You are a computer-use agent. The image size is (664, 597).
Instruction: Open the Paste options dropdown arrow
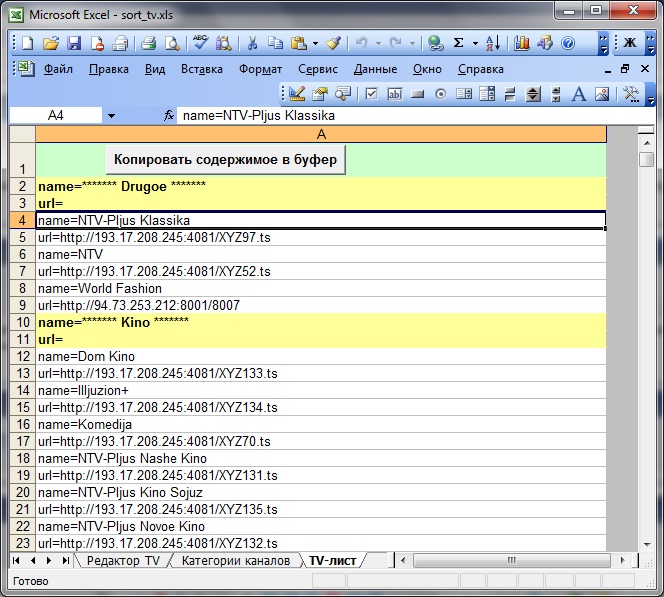[x=315, y=43]
